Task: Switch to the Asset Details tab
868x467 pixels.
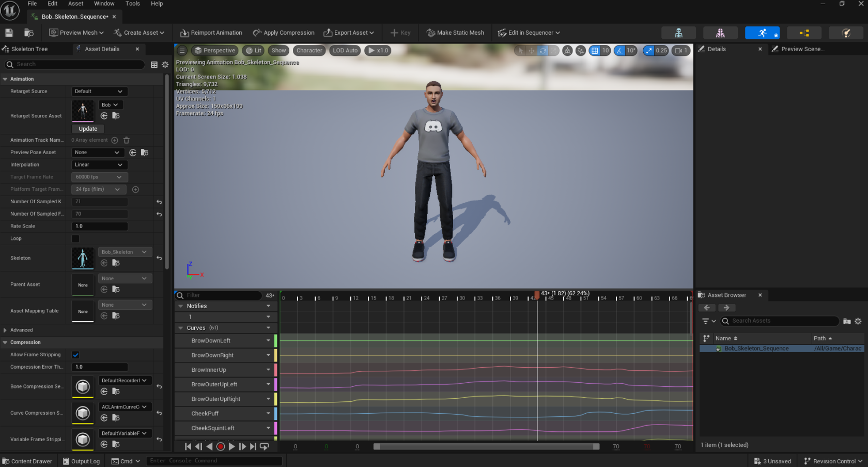Action: click(102, 49)
